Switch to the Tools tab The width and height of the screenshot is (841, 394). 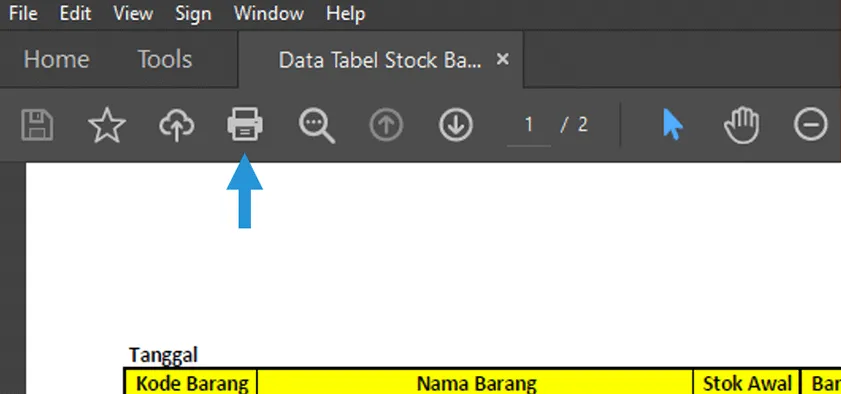165,59
